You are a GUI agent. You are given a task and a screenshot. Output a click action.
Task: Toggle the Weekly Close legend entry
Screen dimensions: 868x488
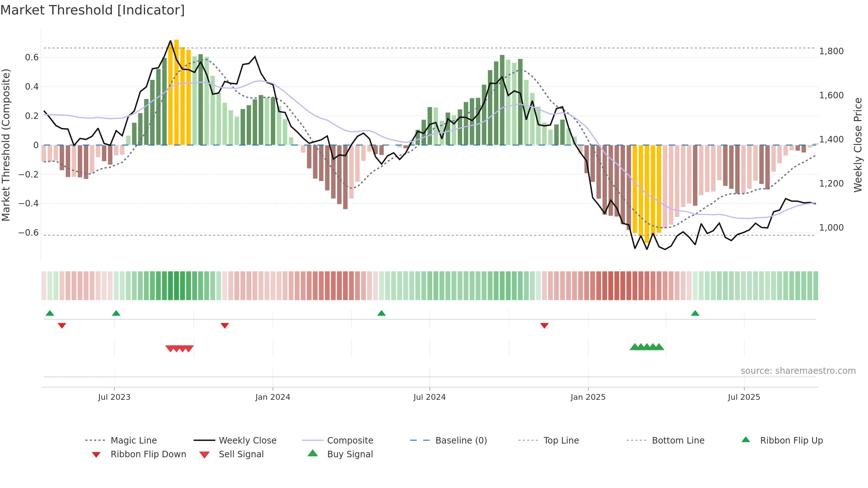(235, 440)
